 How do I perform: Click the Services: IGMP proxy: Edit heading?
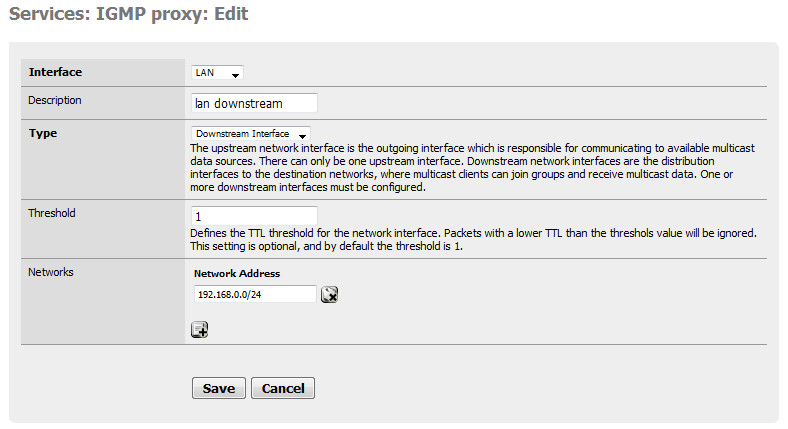pos(129,14)
